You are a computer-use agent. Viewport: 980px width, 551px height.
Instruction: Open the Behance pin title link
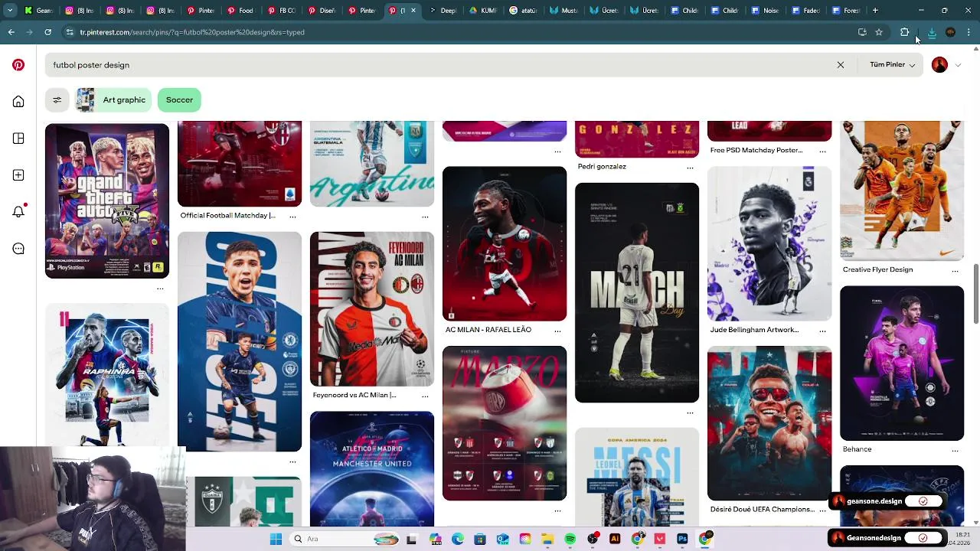click(857, 449)
